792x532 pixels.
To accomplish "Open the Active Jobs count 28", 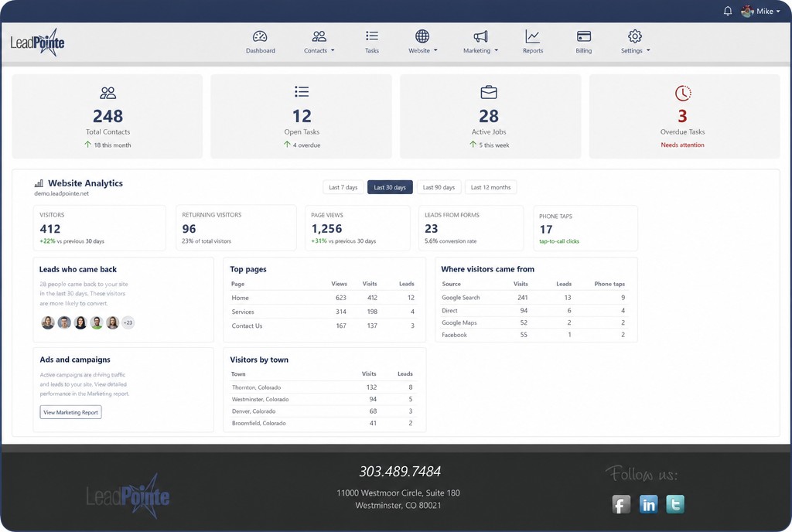I will (489, 116).
